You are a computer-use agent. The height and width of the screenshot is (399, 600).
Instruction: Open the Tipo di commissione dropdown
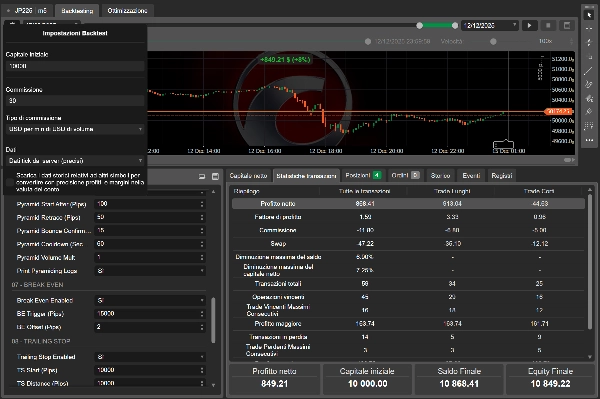click(x=75, y=129)
